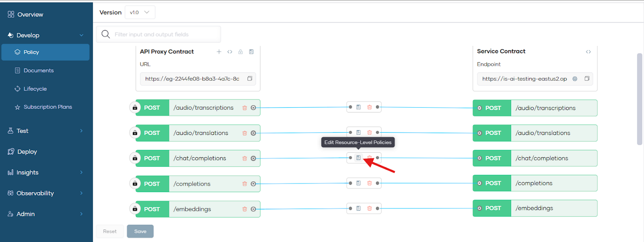Open the Service Contract endpoint settings gear
This screenshot has width=644, height=242.
(575, 79)
